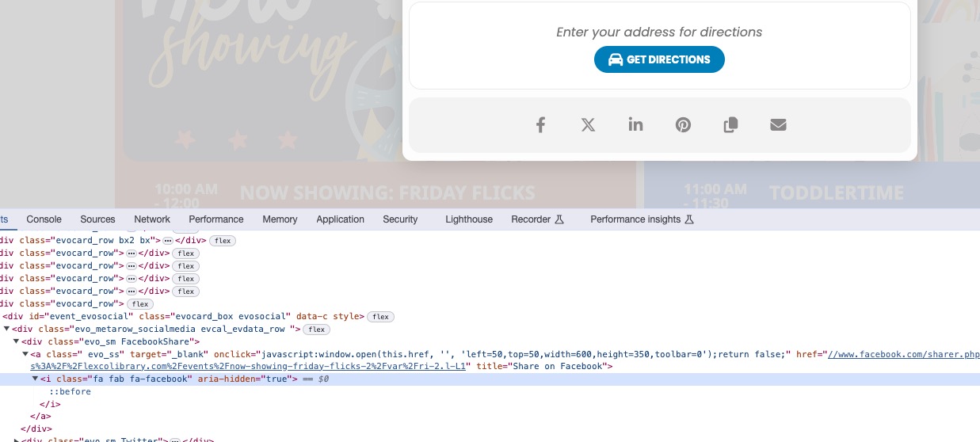Copy event link with copy icon
This screenshot has height=442, width=980.
(x=730, y=125)
